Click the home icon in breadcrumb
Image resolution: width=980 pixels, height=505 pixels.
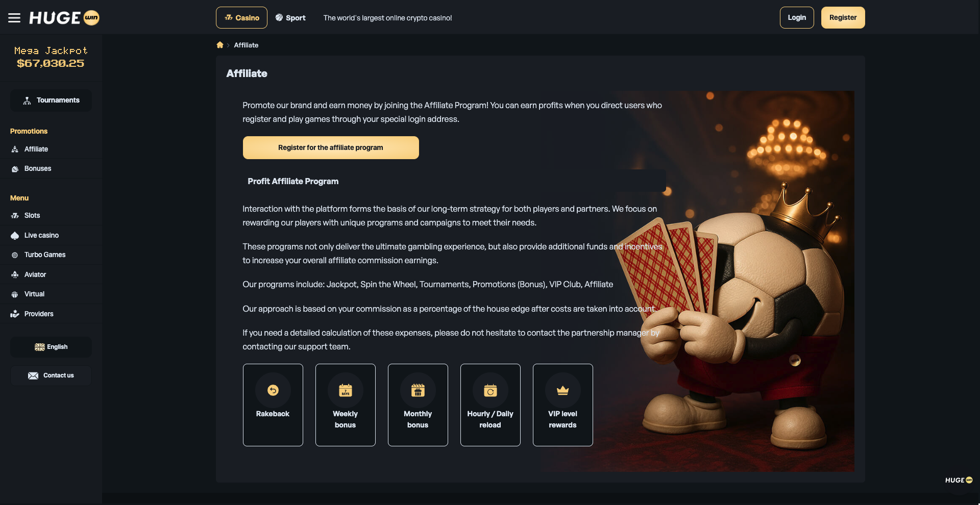click(220, 45)
